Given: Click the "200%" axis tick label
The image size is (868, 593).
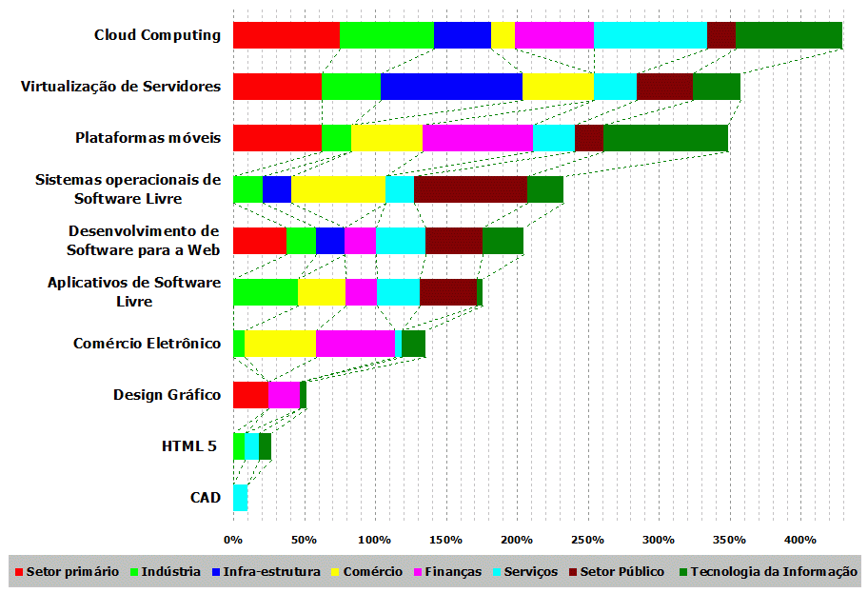Looking at the screenshot, I should pyautogui.click(x=517, y=540).
